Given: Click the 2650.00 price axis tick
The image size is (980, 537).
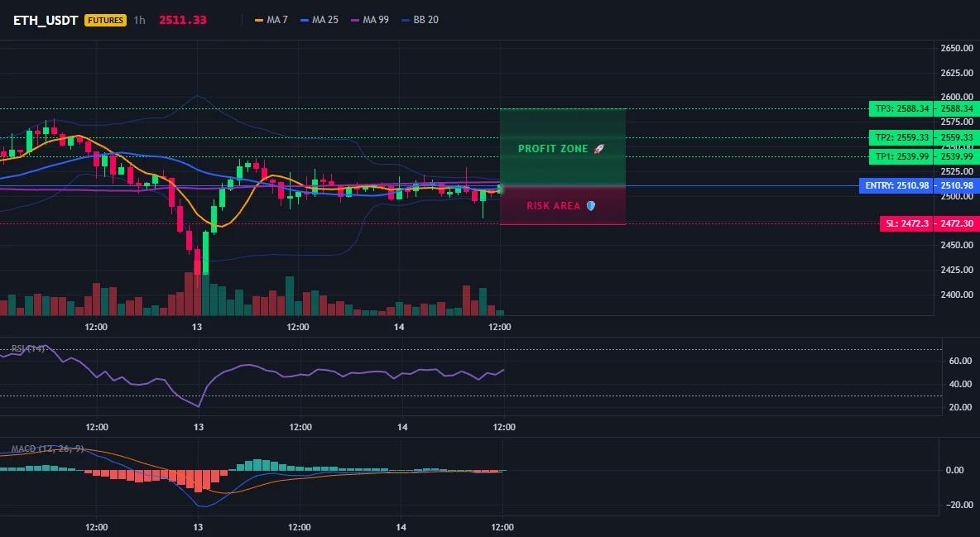Looking at the screenshot, I should (957, 48).
